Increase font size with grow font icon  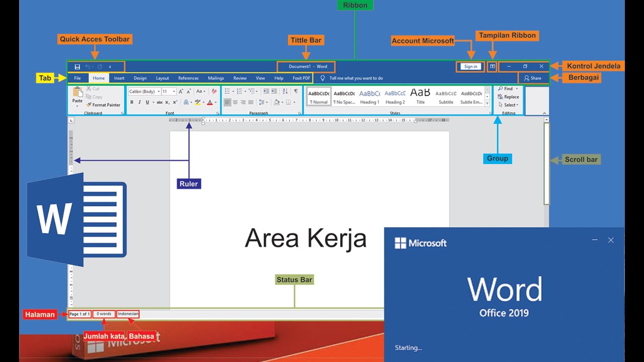tap(181, 92)
